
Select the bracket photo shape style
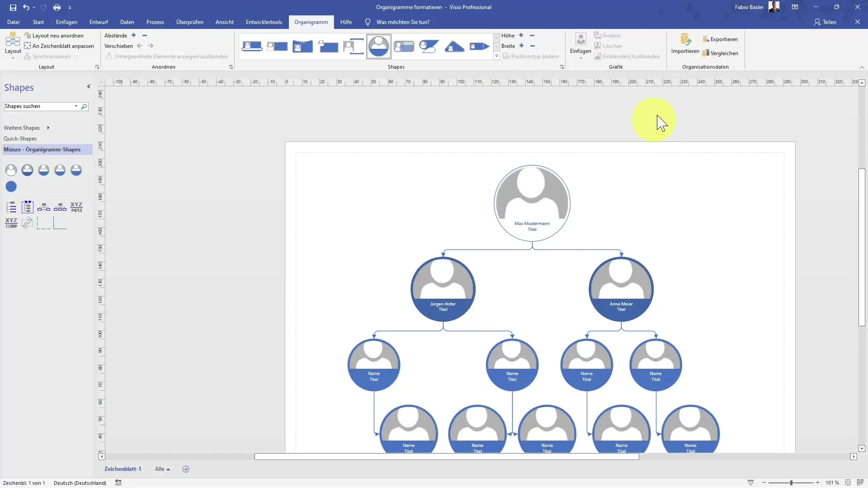pos(353,46)
